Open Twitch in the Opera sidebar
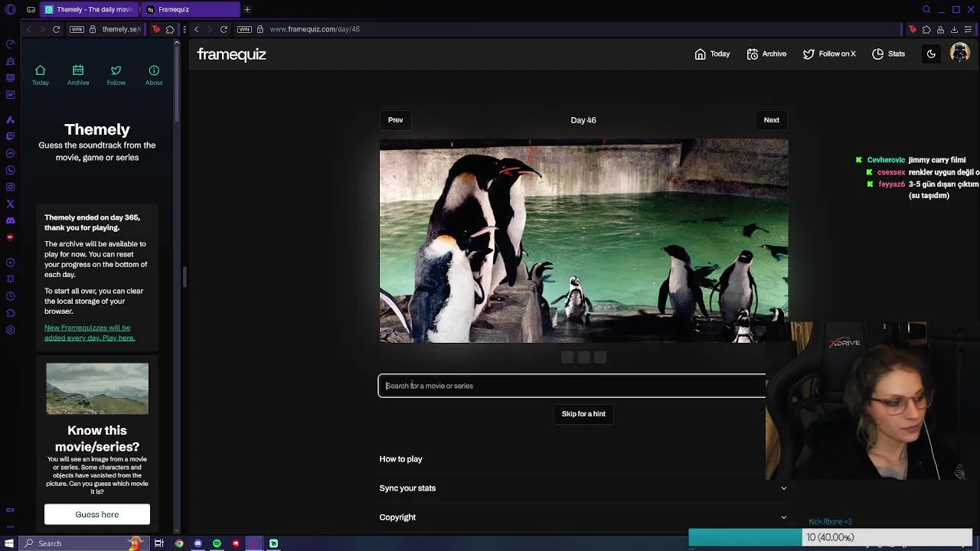 coord(10,136)
